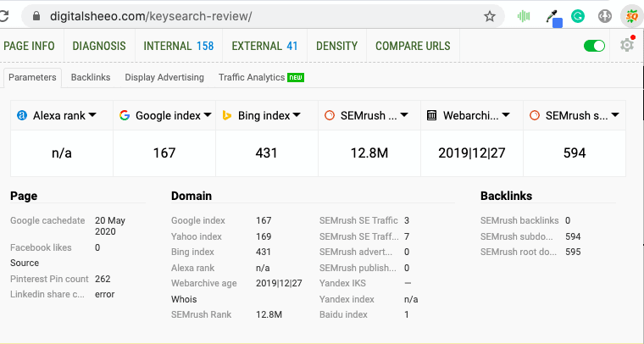The width and height of the screenshot is (644, 344).
Task: Click the Domain Yahoo index label
Action: click(x=197, y=236)
